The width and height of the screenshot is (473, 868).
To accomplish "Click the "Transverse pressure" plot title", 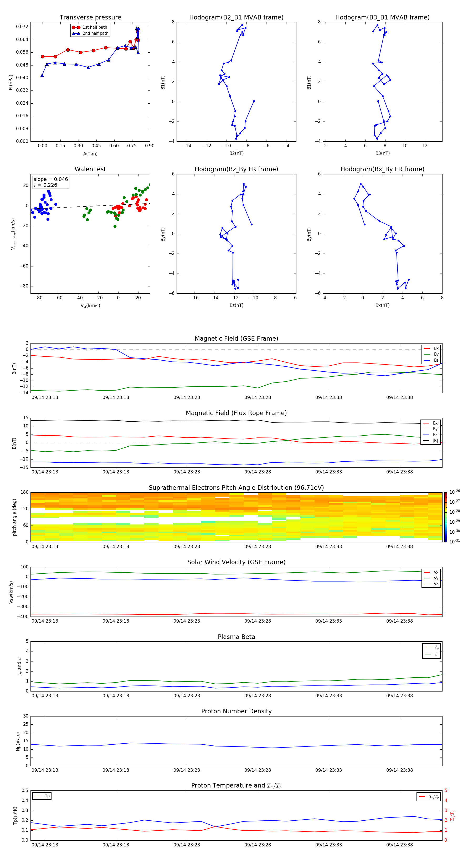I will tap(90, 18).
